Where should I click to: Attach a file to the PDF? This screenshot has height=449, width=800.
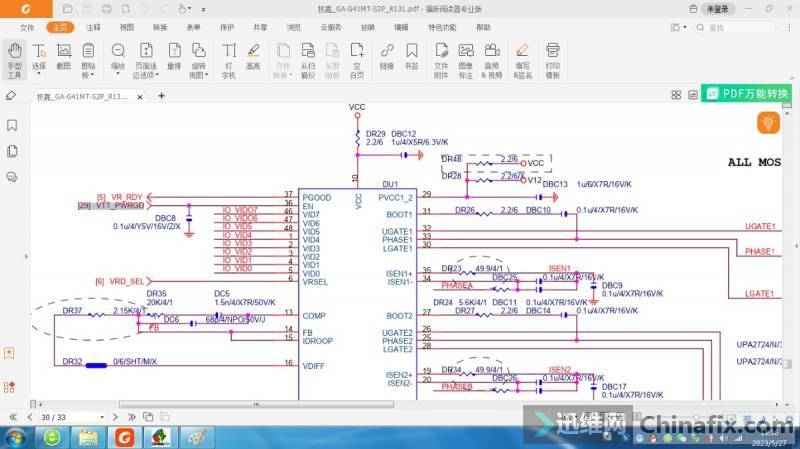pos(441,60)
